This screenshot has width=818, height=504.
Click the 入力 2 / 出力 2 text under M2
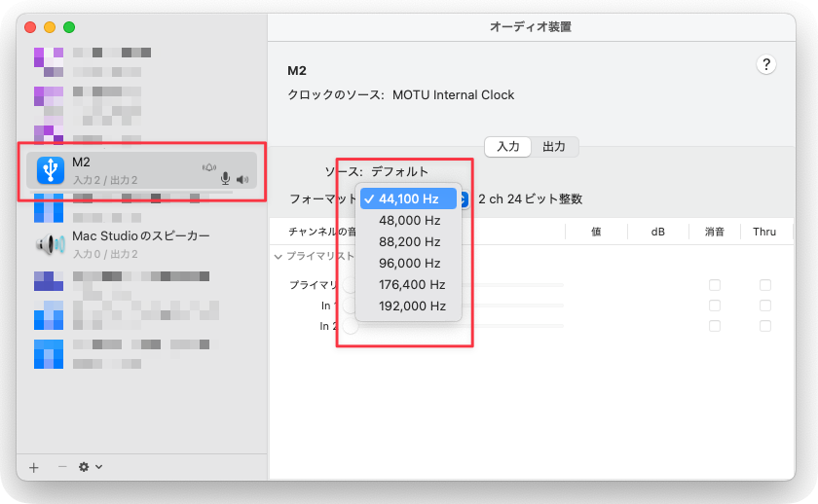[105, 180]
